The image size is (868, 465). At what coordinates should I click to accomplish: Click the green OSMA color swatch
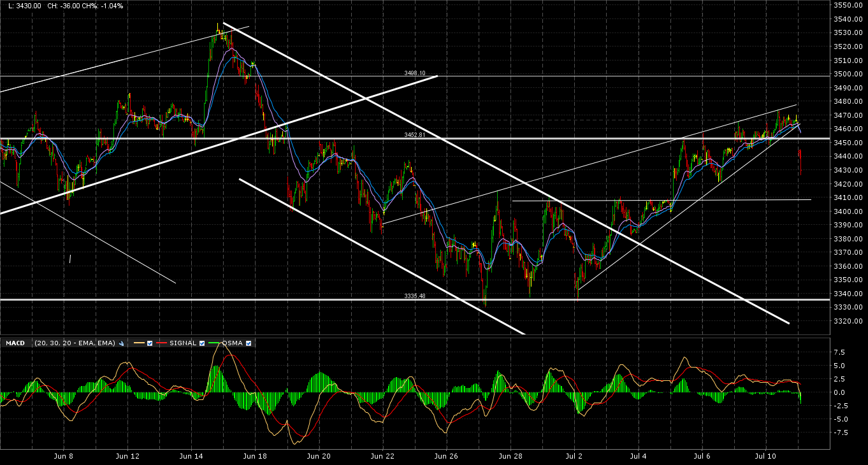214,343
